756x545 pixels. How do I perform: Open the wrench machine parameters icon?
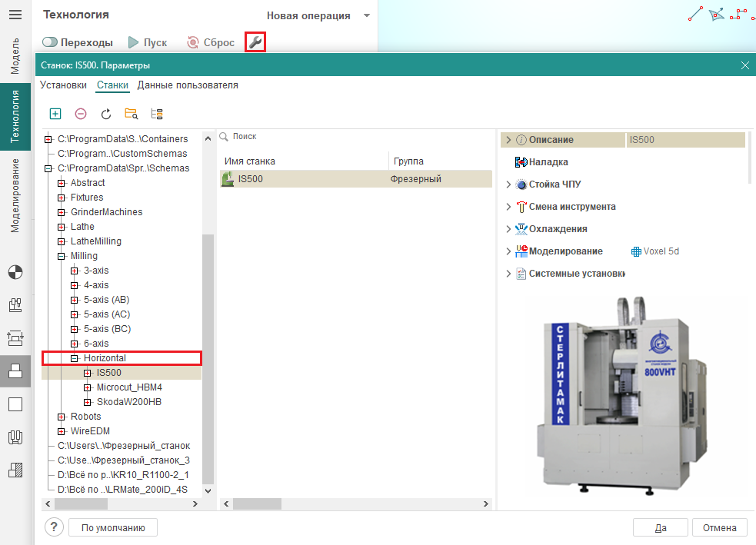(255, 42)
